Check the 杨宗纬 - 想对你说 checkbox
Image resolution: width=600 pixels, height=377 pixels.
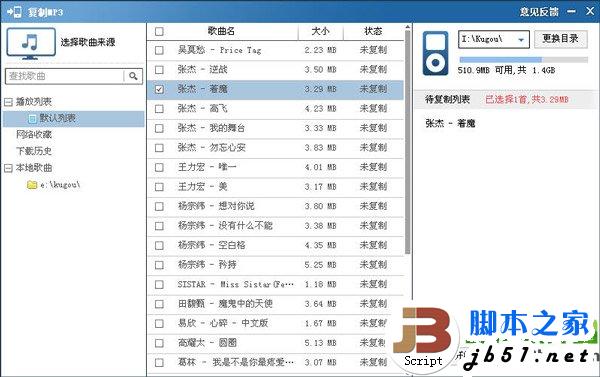pos(159,207)
